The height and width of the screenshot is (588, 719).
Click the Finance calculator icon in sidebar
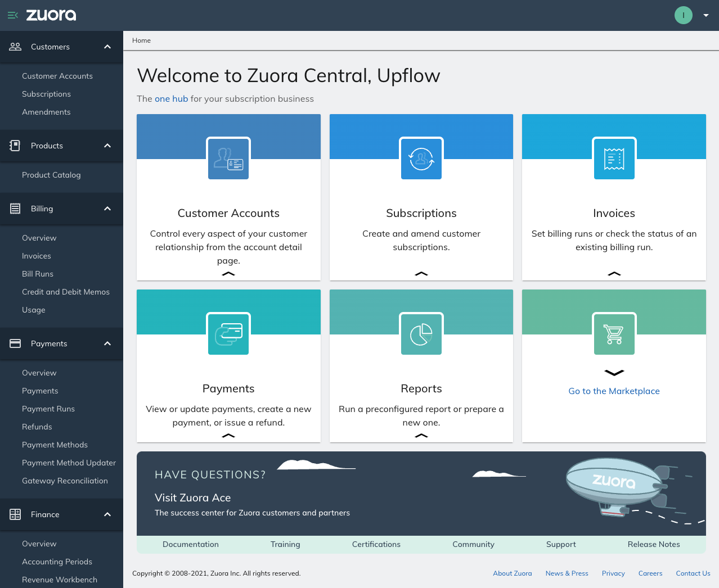tap(15, 514)
